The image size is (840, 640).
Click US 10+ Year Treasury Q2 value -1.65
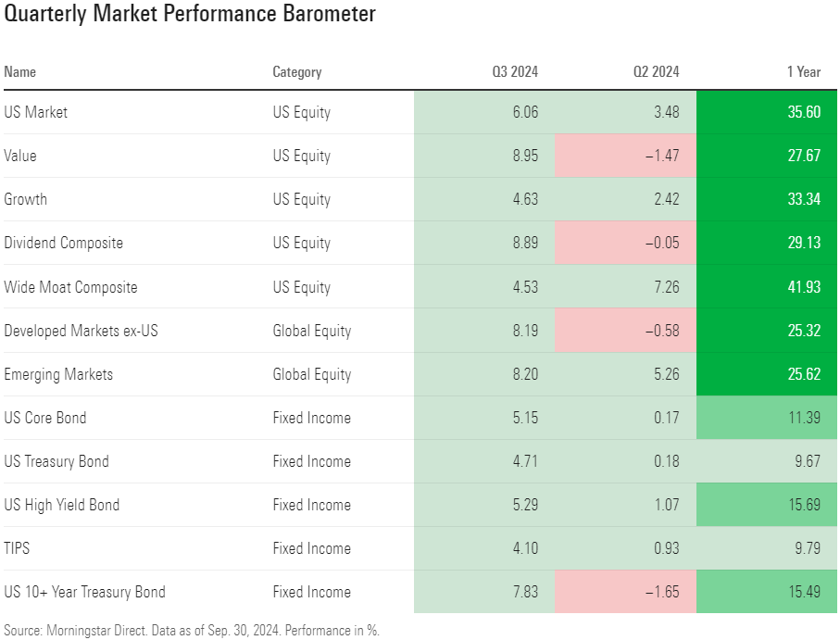tap(660, 592)
